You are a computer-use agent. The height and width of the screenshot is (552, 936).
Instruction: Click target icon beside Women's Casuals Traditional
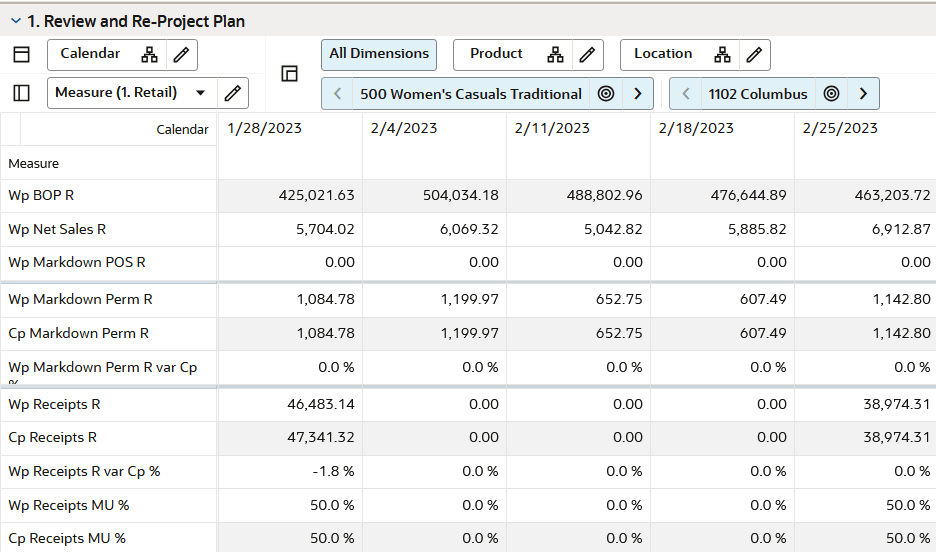pos(605,94)
